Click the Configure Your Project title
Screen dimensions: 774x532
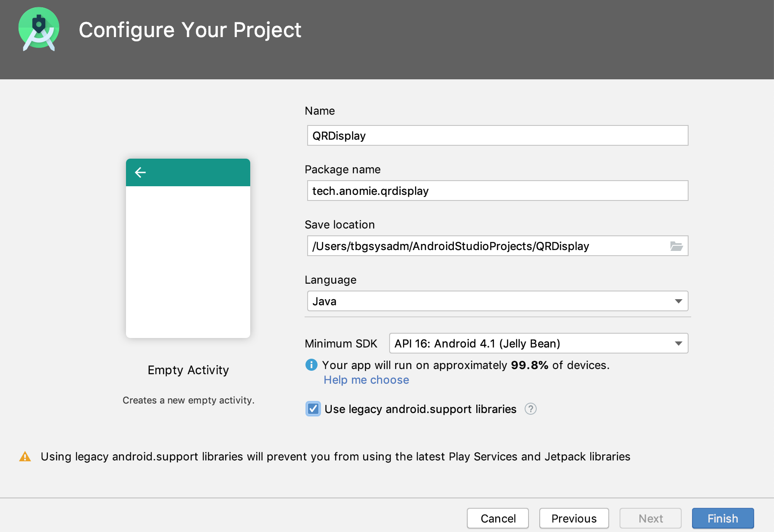pos(190,30)
